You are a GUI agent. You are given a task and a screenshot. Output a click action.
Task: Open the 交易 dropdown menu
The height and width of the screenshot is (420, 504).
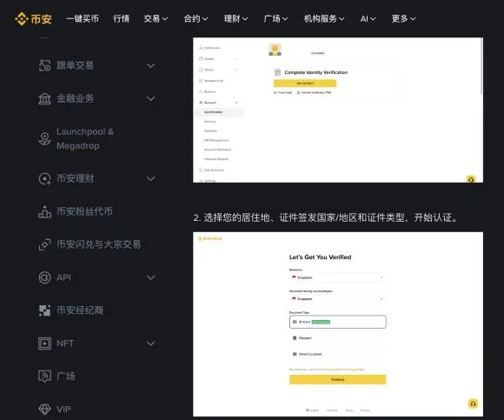(156, 18)
